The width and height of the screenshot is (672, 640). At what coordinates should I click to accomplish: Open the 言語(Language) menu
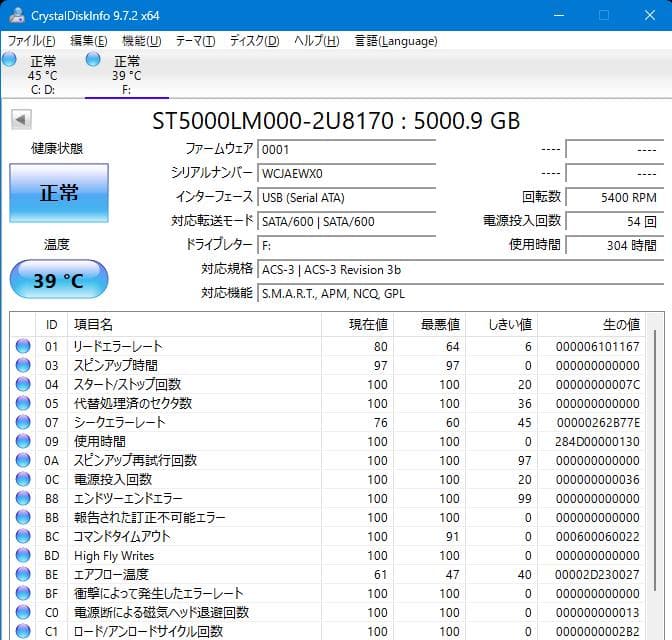coord(396,41)
